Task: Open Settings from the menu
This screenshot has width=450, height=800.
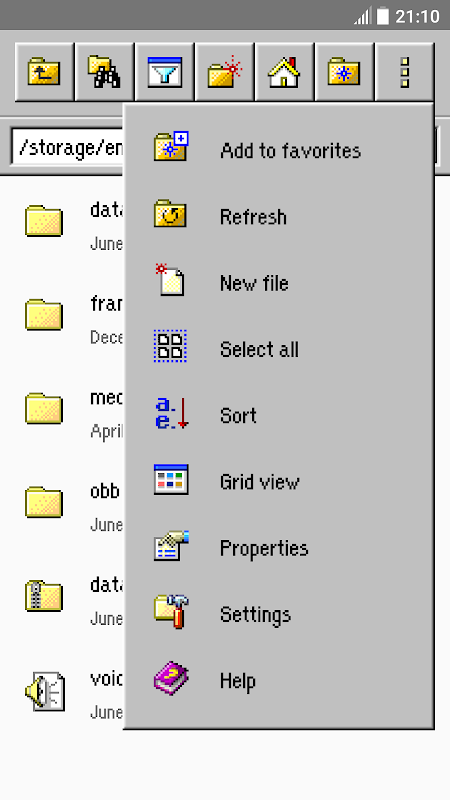Action: [279, 615]
